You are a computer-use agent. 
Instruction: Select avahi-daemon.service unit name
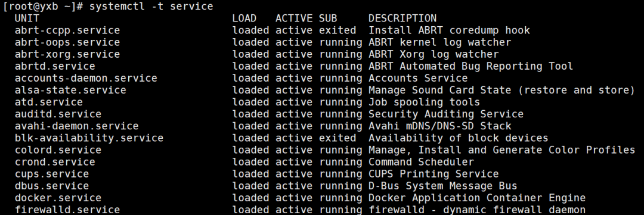click(77, 126)
